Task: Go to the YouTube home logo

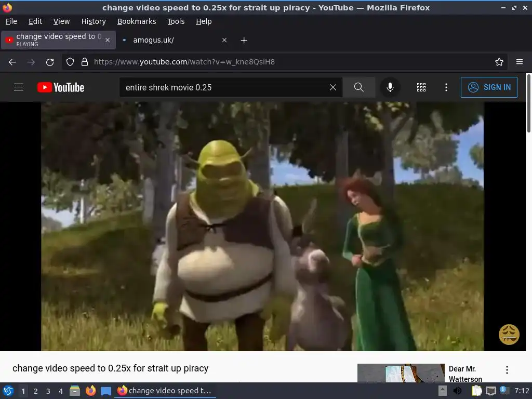Action: click(x=61, y=87)
